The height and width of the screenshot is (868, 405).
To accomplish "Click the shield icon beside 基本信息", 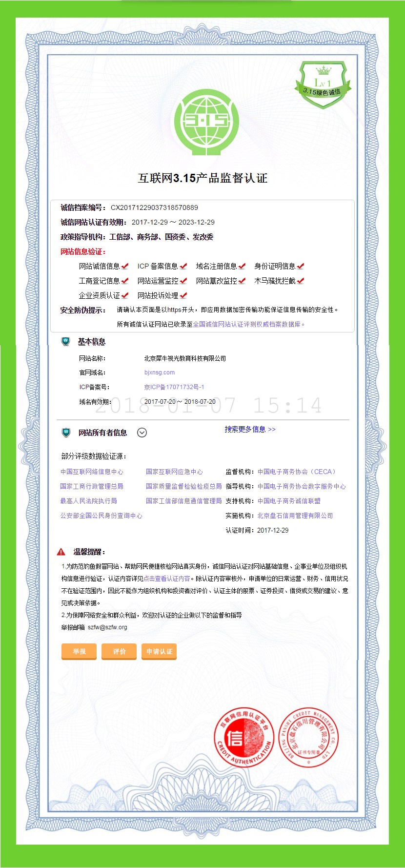I will point(66,342).
